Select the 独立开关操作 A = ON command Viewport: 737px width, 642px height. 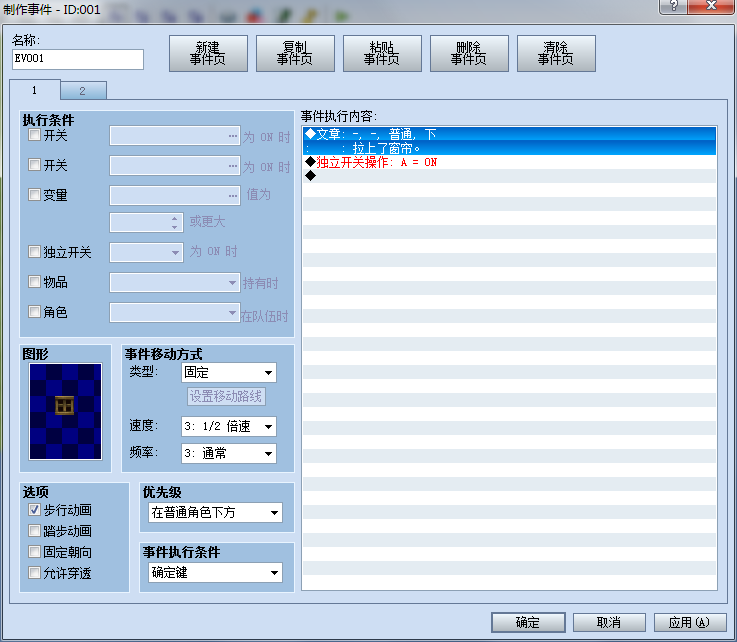coord(510,162)
